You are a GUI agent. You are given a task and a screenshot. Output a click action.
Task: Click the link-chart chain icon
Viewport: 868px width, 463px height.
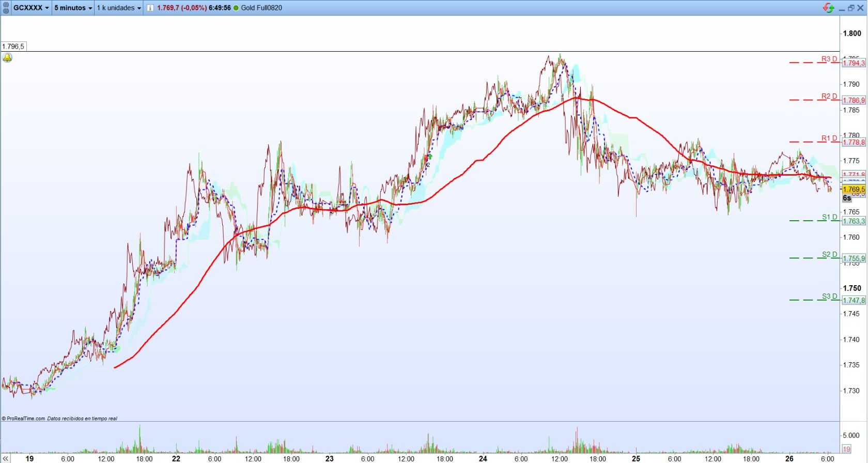(6, 8)
